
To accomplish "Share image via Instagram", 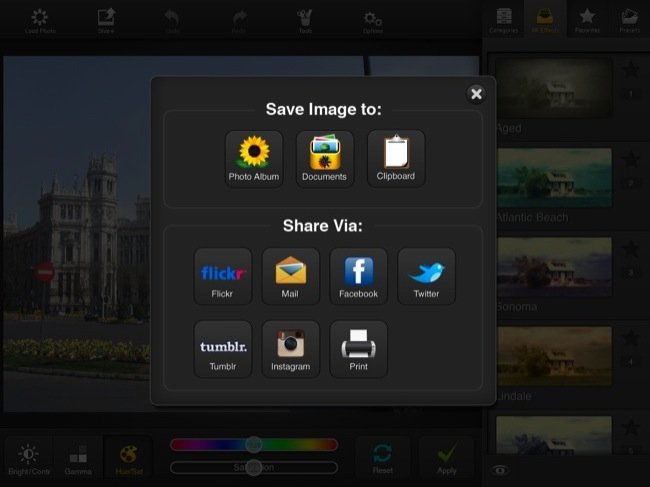I will (x=291, y=349).
